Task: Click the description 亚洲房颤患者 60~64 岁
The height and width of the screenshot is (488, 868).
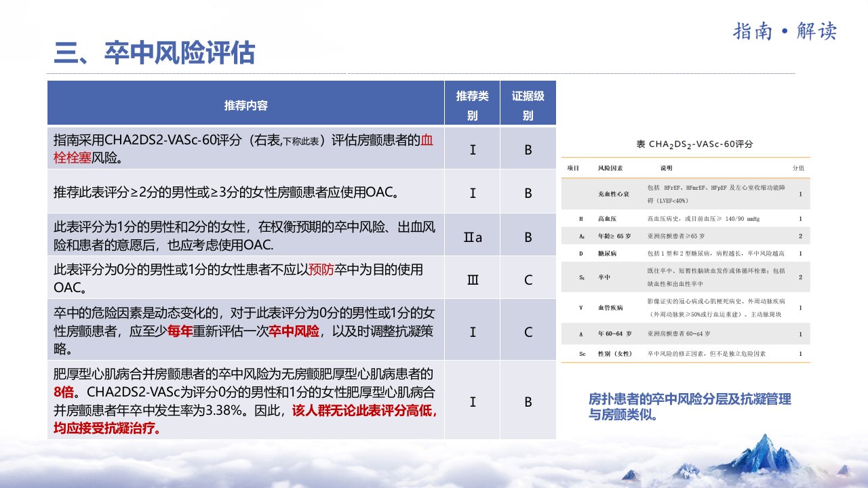Action: 679,334
